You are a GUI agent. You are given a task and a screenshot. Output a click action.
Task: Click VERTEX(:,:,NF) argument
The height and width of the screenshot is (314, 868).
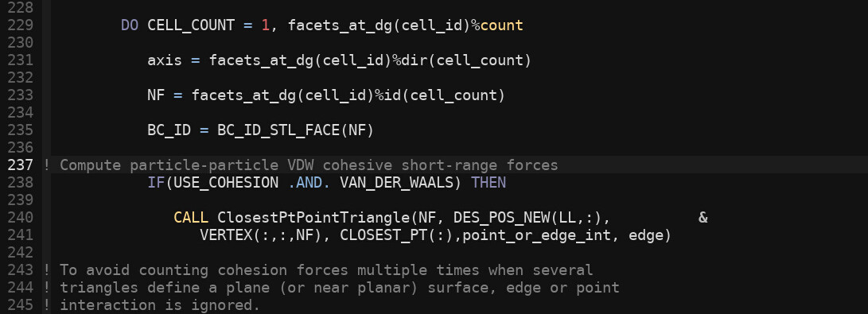261,235
